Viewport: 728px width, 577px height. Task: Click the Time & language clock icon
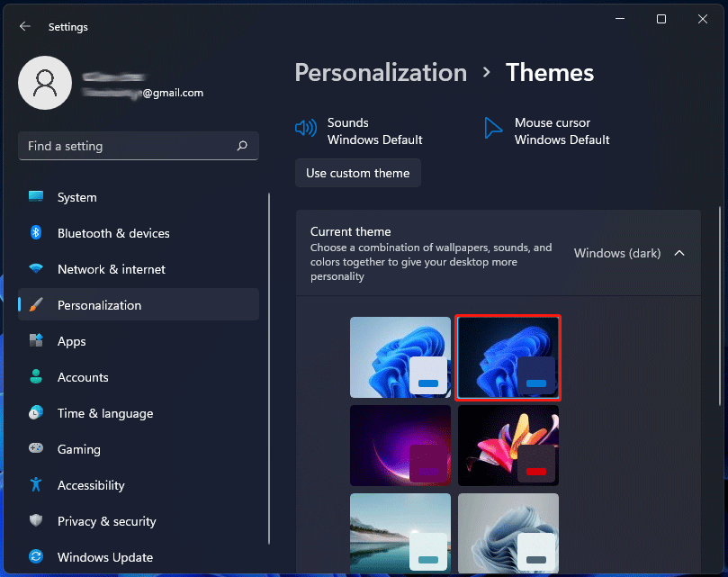click(x=36, y=412)
